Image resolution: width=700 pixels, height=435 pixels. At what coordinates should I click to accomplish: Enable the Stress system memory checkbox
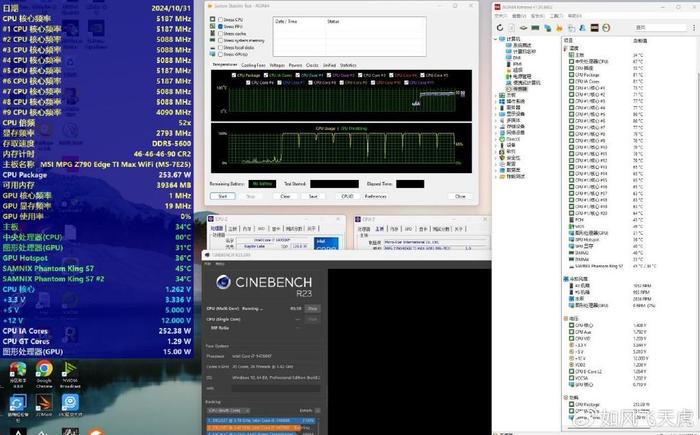pos(221,40)
